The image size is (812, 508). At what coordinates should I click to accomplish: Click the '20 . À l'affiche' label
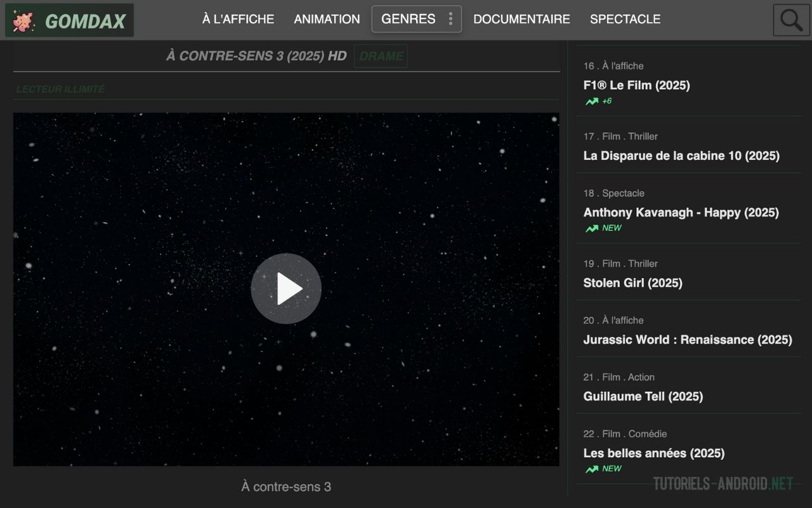pyautogui.click(x=613, y=320)
